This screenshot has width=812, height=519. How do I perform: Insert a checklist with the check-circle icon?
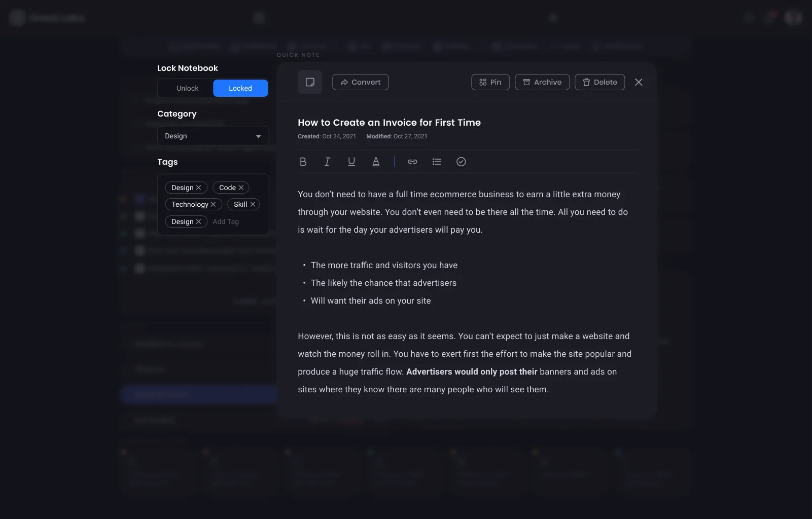pyautogui.click(x=461, y=162)
